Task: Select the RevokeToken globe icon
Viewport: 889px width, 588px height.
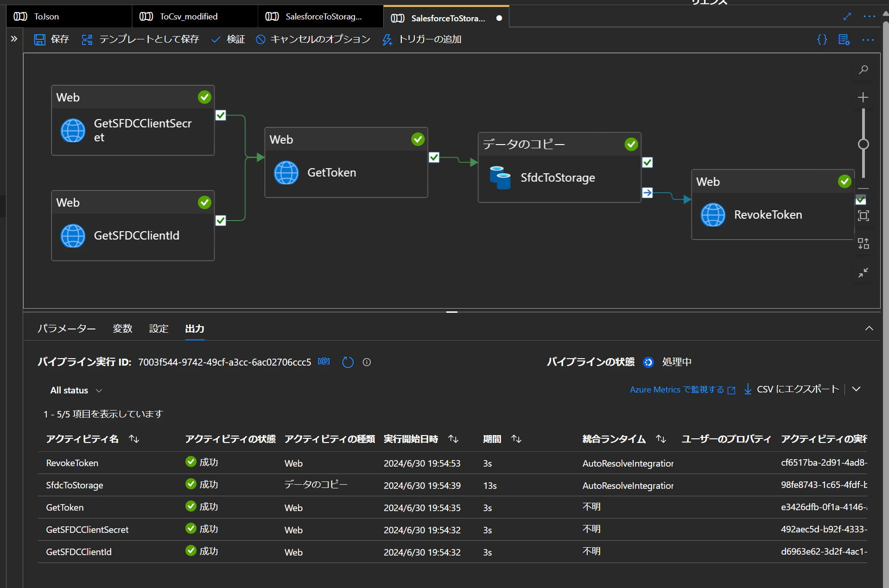Action: coord(713,215)
